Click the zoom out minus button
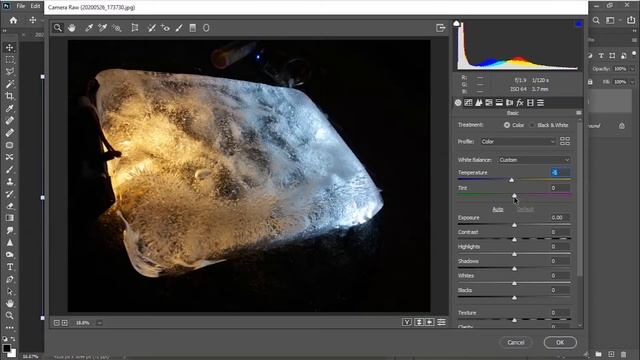Image resolution: width=640 pixels, height=360 pixels. click(x=57, y=323)
